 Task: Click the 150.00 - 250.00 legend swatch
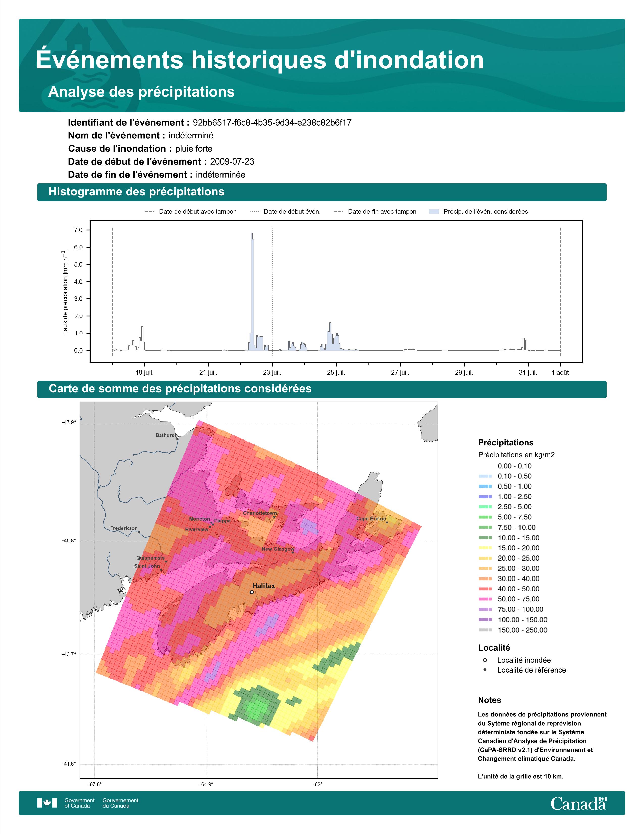pyautogui.click(x=485, y=630)
